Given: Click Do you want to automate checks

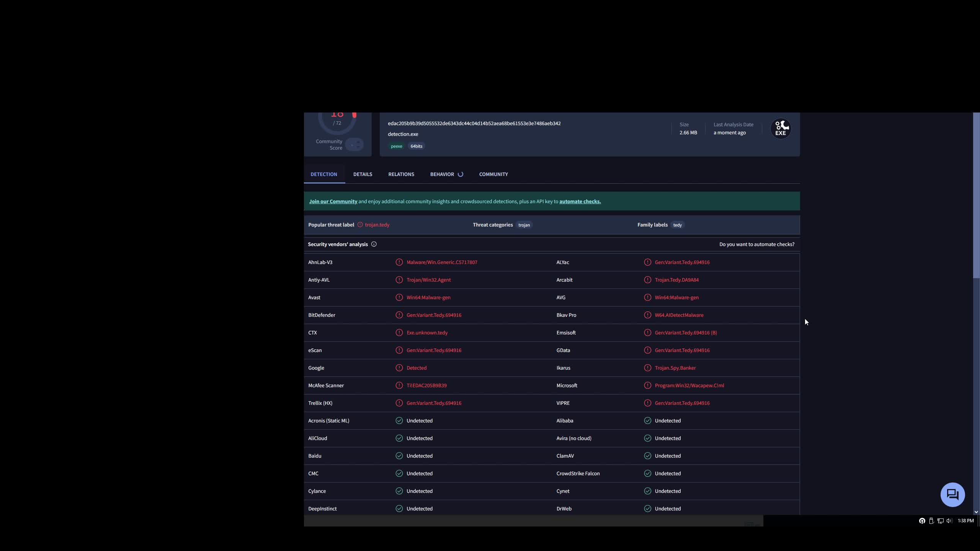Looking at the screenshot, I should click(x=756, y=244).
